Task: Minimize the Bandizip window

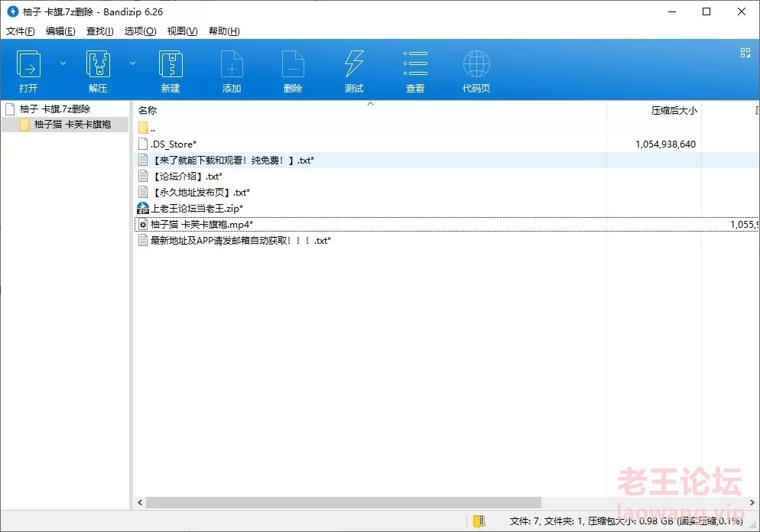Action: pos(672,11)
